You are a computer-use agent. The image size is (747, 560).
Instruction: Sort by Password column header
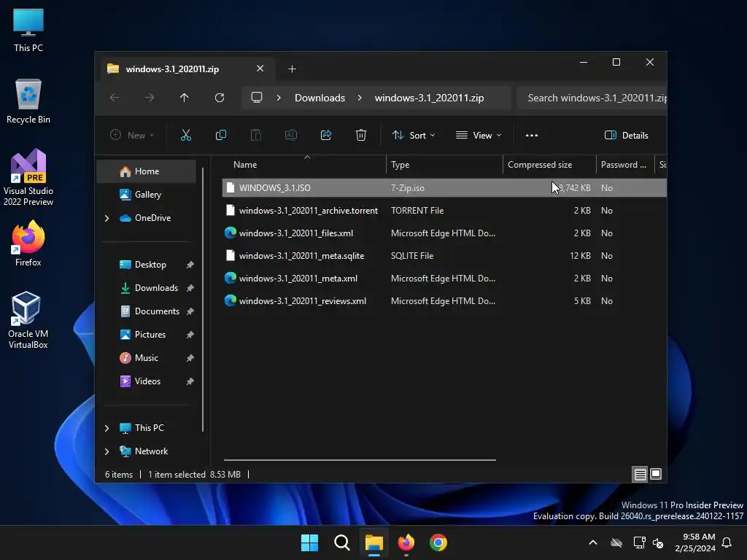[x=625, y=165]
